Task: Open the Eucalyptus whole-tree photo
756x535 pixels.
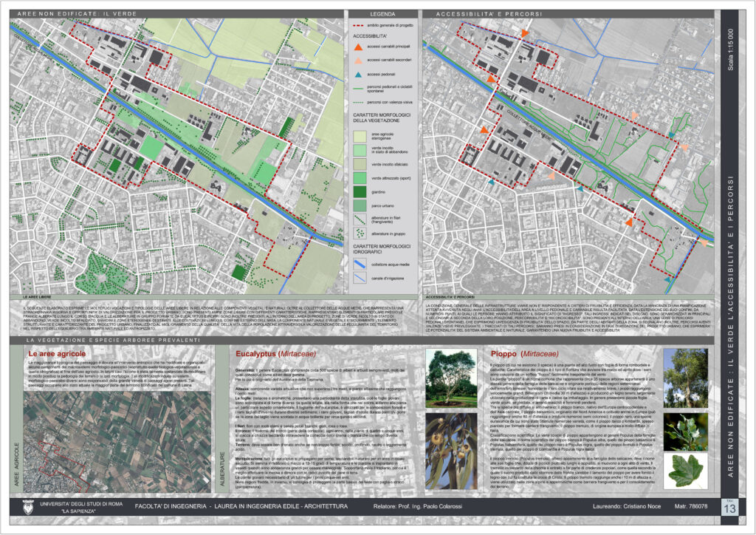Action: 451,378
